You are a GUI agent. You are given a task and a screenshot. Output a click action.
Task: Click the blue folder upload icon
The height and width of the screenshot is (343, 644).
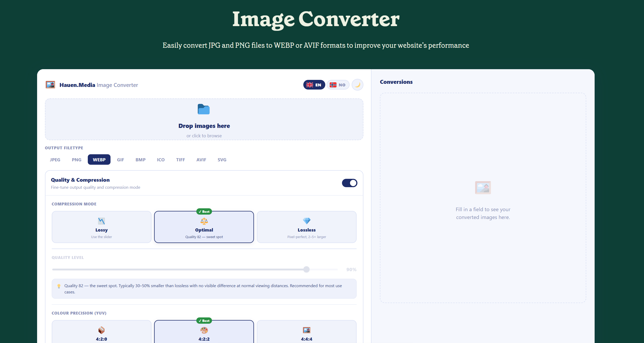[x=204, y=109]
